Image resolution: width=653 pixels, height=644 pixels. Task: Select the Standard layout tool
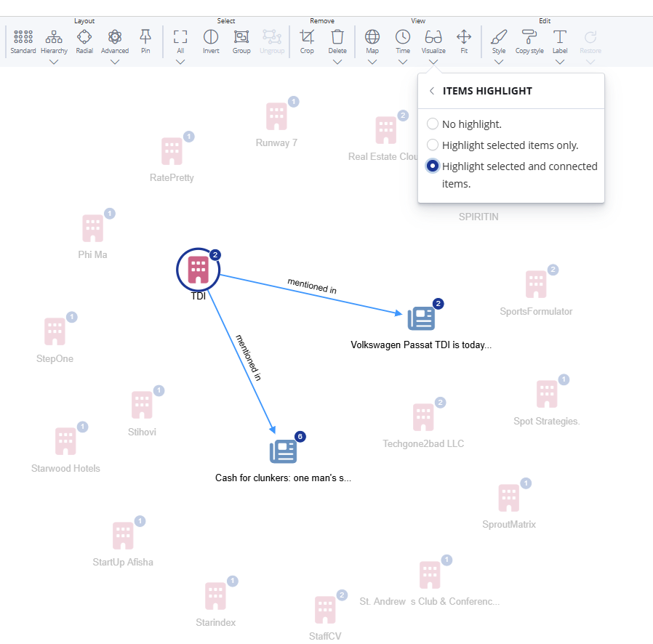pyautogui.click(x=23, y=41)
